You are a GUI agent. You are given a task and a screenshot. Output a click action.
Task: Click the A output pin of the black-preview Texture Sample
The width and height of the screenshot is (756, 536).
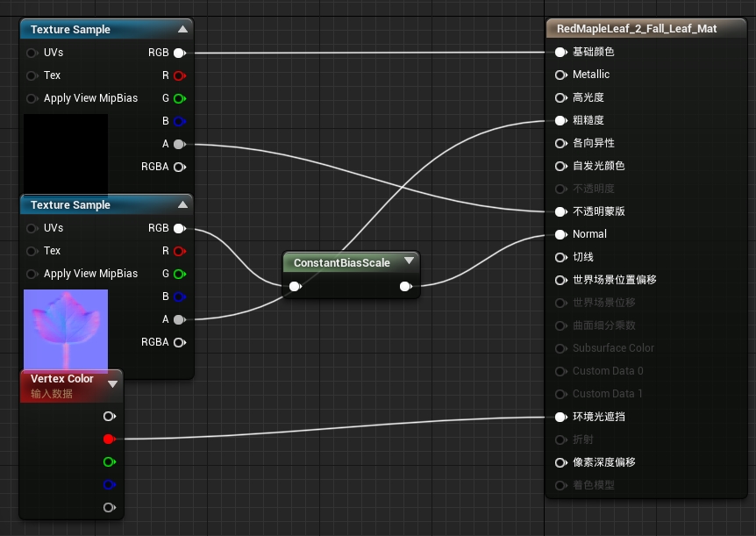[180, 144]
